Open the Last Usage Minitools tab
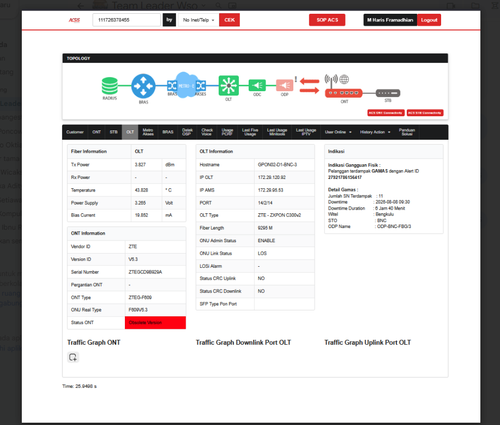This screenshot has width=500, height=425. point(277,132)
